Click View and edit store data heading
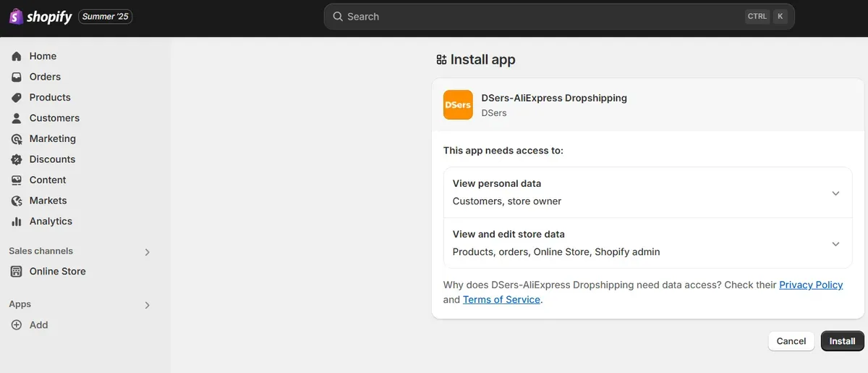 (509, 235)
